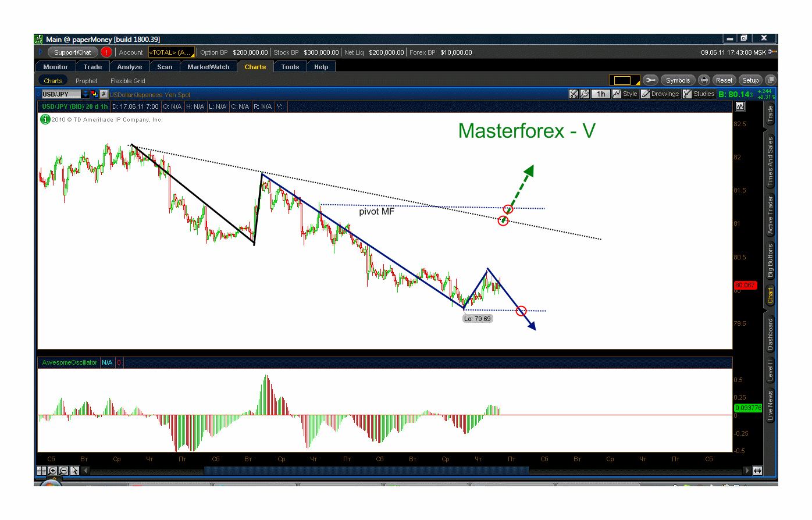Screen dimensions: 812x520
Task: Select the Charts sub-tab
Action: [x=53, y=81]
